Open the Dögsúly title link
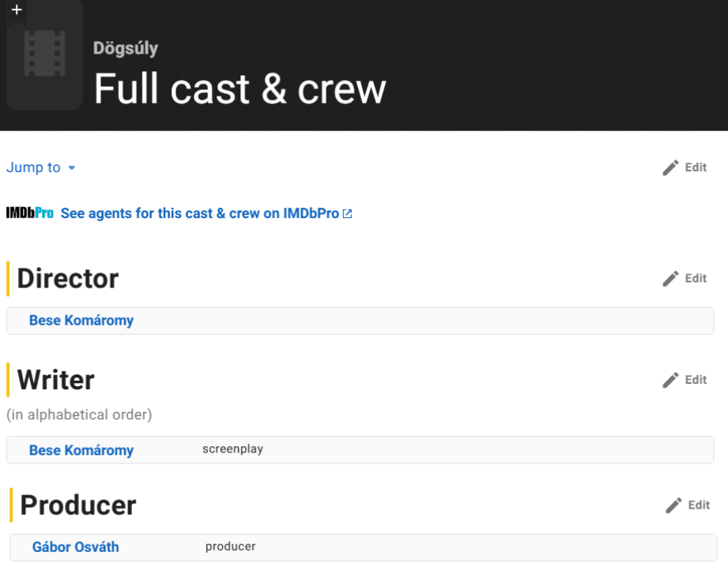 tap(126, 49)
